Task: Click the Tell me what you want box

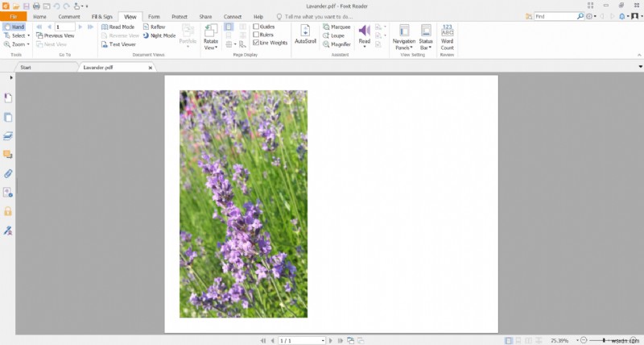Action: tap(315, 17)
